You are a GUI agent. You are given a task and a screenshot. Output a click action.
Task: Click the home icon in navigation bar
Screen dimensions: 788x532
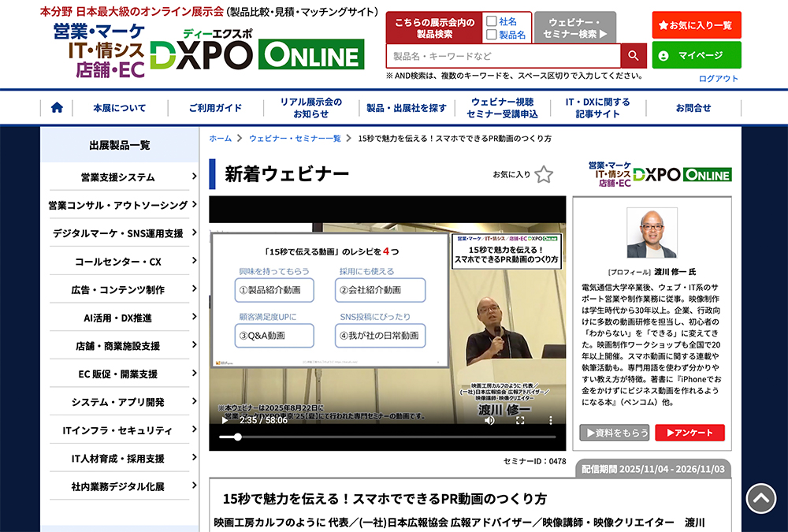click(x=57, y=108)
